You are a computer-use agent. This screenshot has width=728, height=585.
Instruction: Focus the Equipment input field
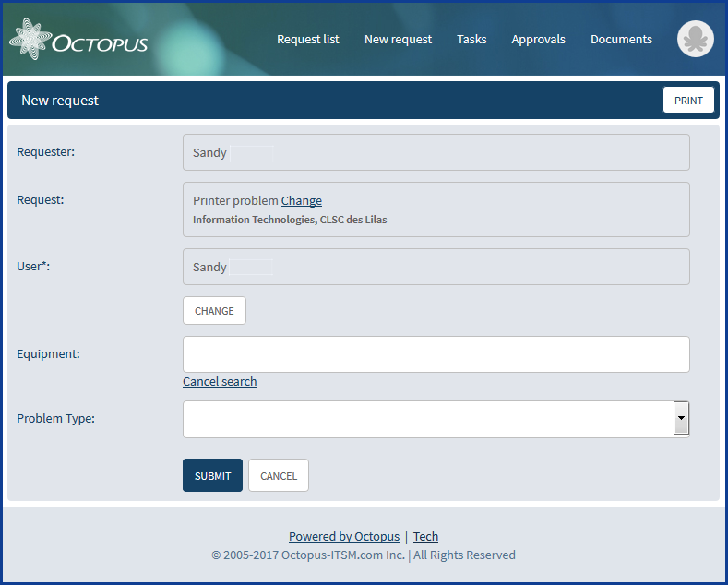436,354
